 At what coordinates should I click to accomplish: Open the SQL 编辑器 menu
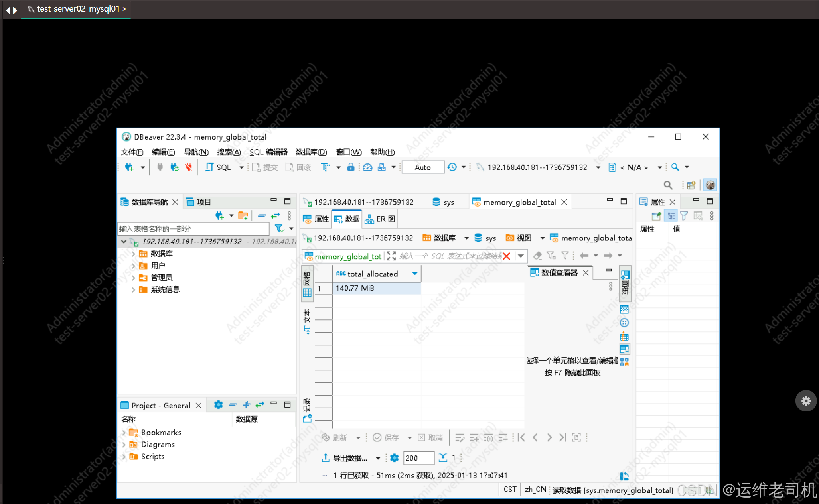268,152
